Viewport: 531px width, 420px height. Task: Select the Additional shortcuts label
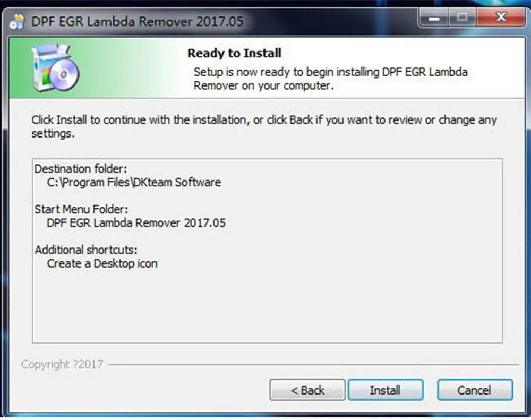[86, 250]
